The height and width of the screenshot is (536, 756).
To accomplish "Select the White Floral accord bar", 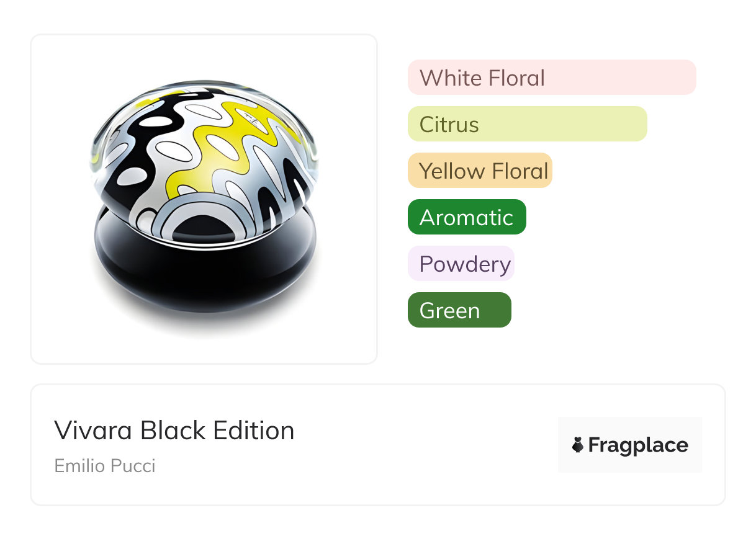I will point(551,78).
